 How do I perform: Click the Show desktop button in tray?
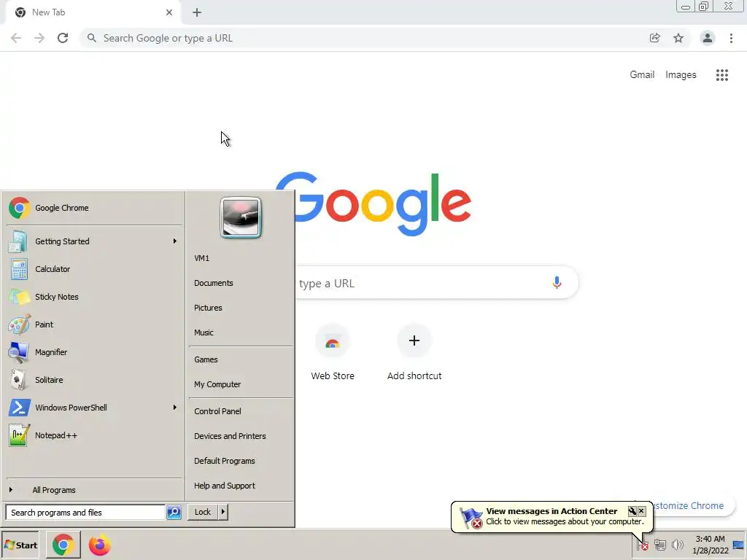tap(739, 545)
